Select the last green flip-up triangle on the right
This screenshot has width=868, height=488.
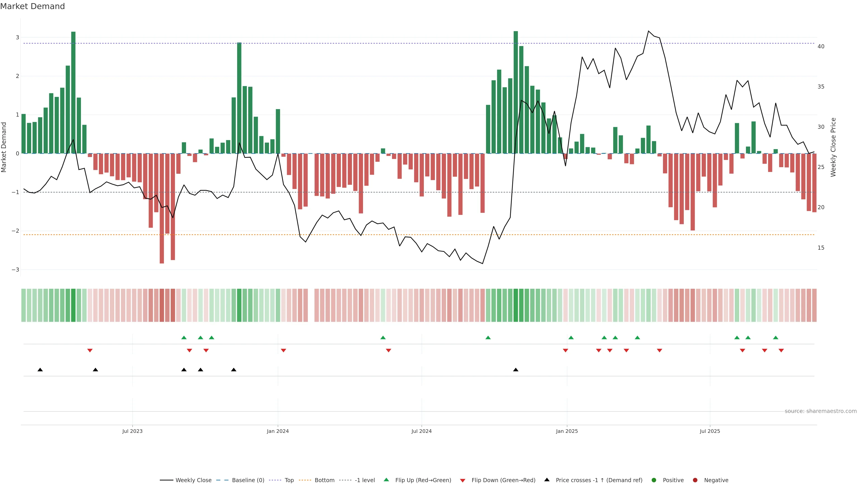pos(776,338)
